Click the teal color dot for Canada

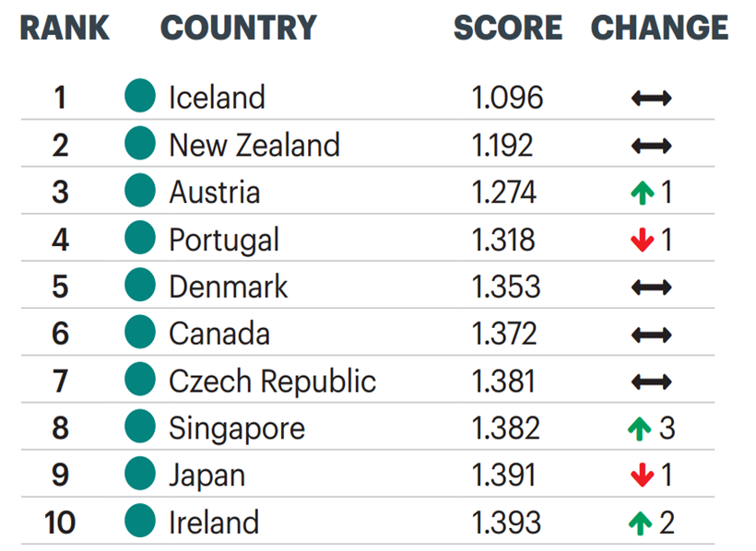tap(140, 333)
